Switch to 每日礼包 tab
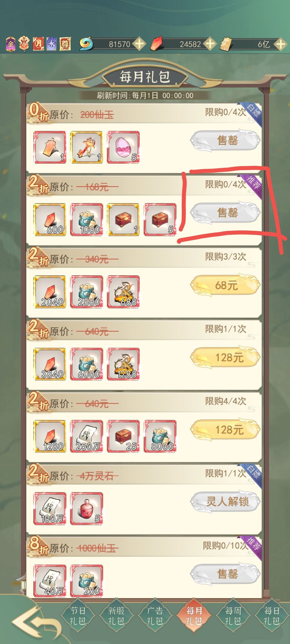Image resolution: width=290 pixels, height=644 pixels. click(x=271, y=616)
